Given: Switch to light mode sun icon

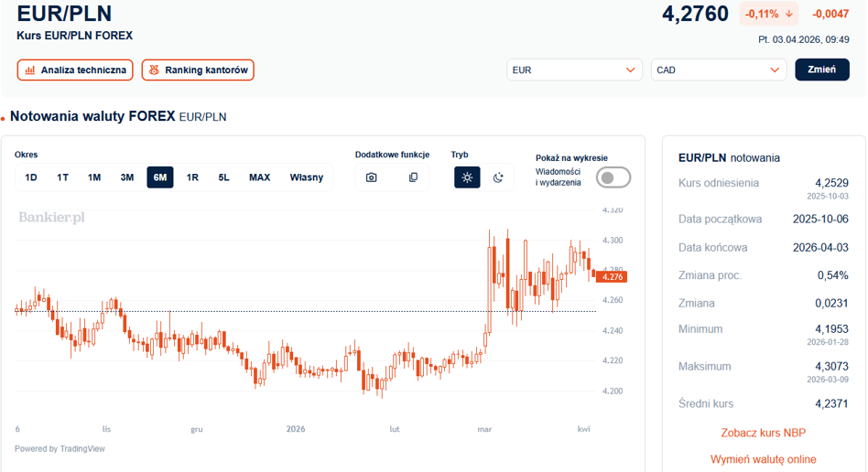Looking at the screenshot, I should (467, 177).
